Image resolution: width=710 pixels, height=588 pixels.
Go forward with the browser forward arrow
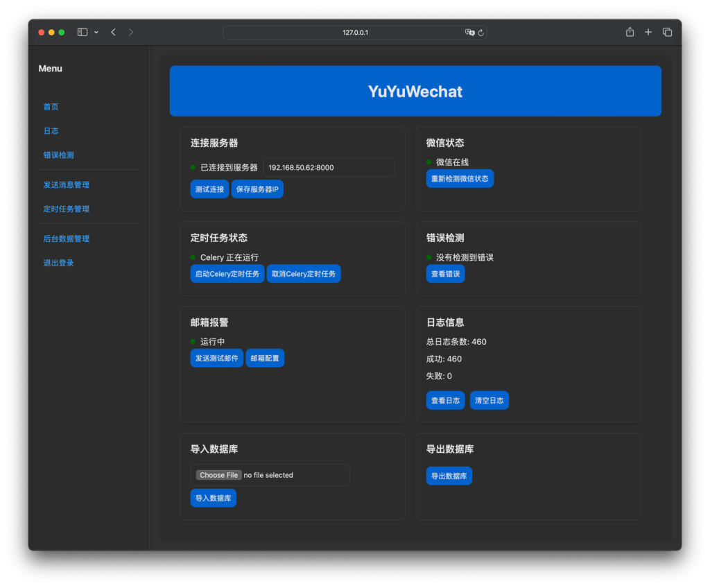point(131,32)
